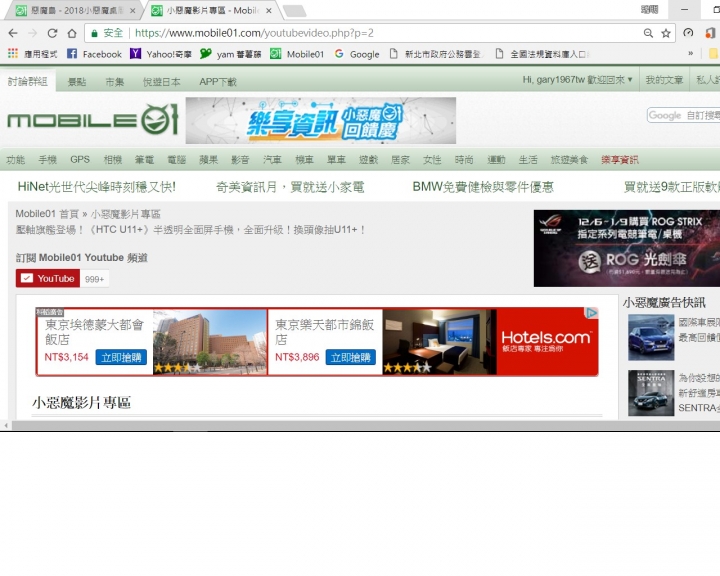Viewport: 720px width, 576px height.
Task: Click 立即搶購 for 東京埃德蒙大都會飯店
Action: tap(121, 357)
